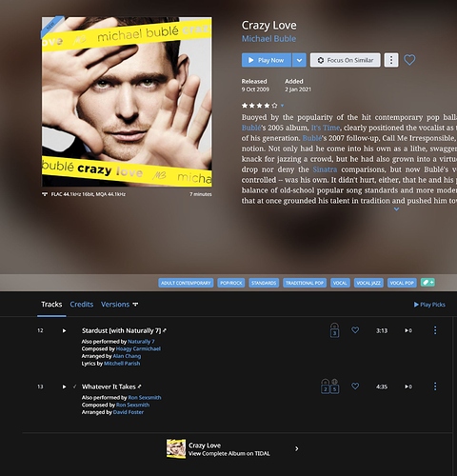
Task: Favorite the Stardust track heart
Action: click(355, 330)
